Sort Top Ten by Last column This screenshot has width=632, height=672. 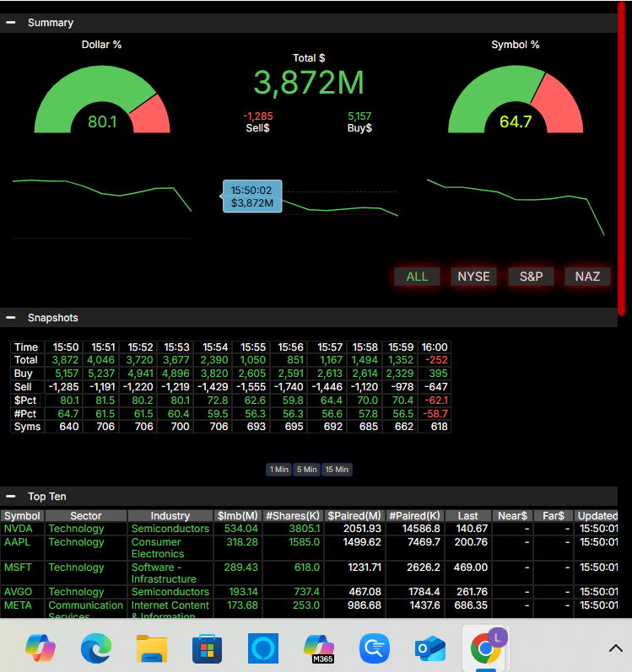tap(467, 515)
